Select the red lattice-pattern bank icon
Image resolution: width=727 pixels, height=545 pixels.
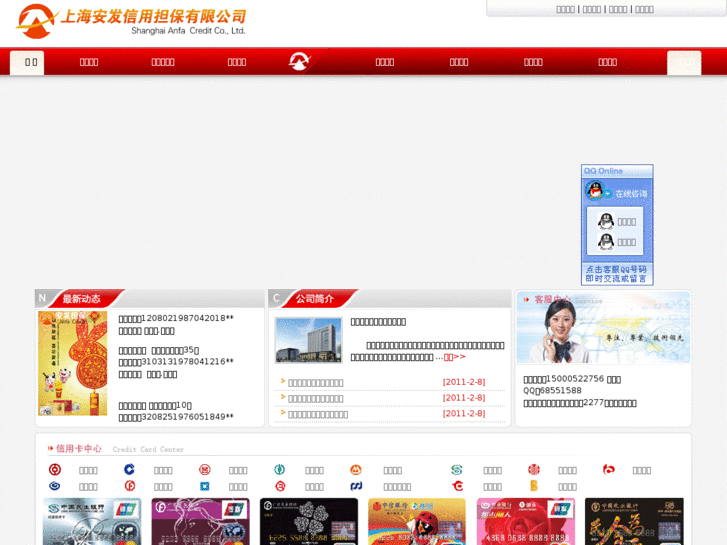[534, 470]
